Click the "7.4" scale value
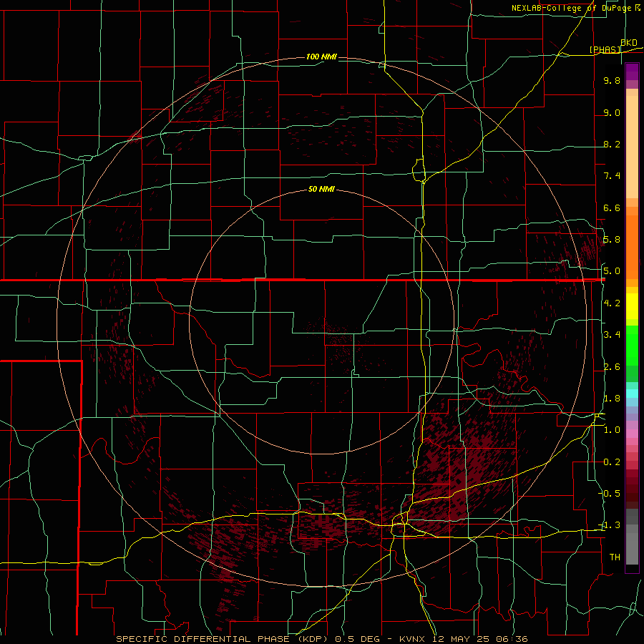The width and height of the screenshot is (644, 644). tap(612, 176)
